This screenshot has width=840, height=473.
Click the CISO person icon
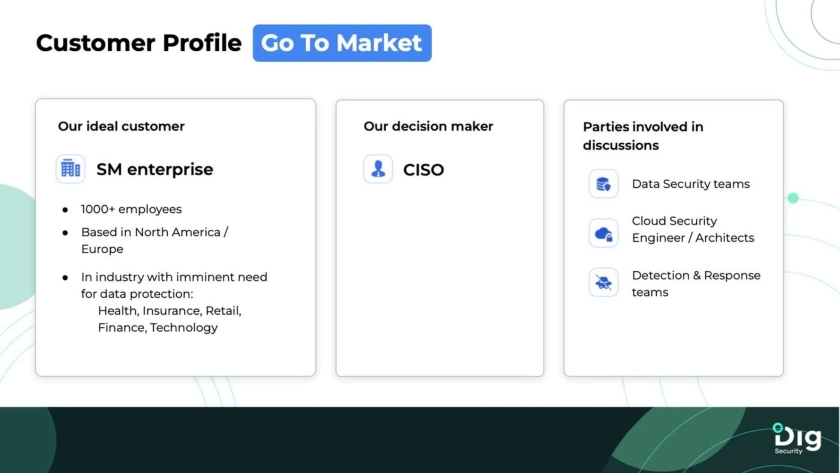click(378, 169)
